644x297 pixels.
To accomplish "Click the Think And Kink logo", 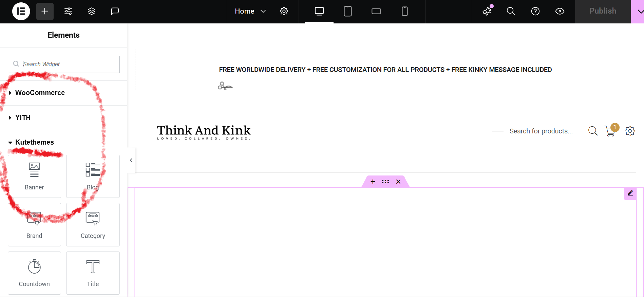I will click(204, 132).
